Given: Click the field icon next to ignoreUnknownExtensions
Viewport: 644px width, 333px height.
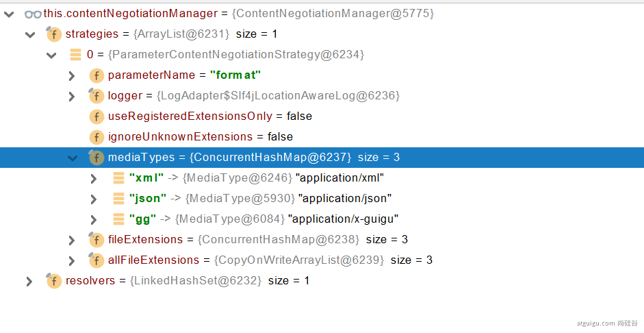Looking at the screenshot, I should pos(96,137).
